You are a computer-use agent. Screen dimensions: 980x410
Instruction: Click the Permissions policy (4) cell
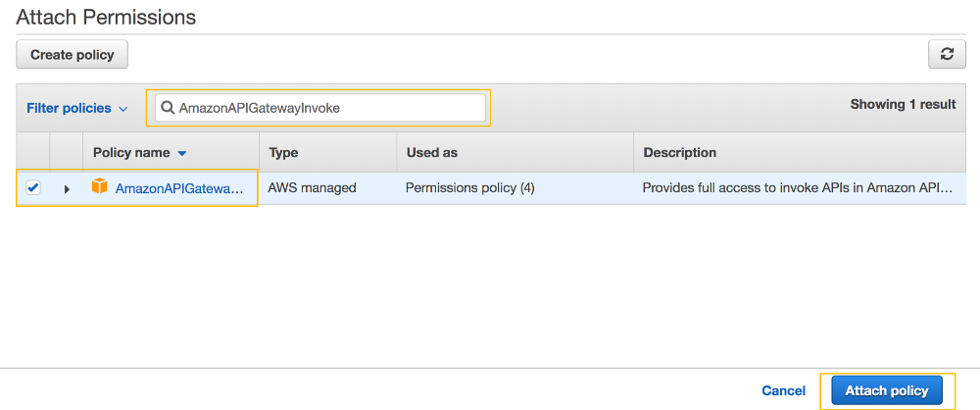coord(470,187)
